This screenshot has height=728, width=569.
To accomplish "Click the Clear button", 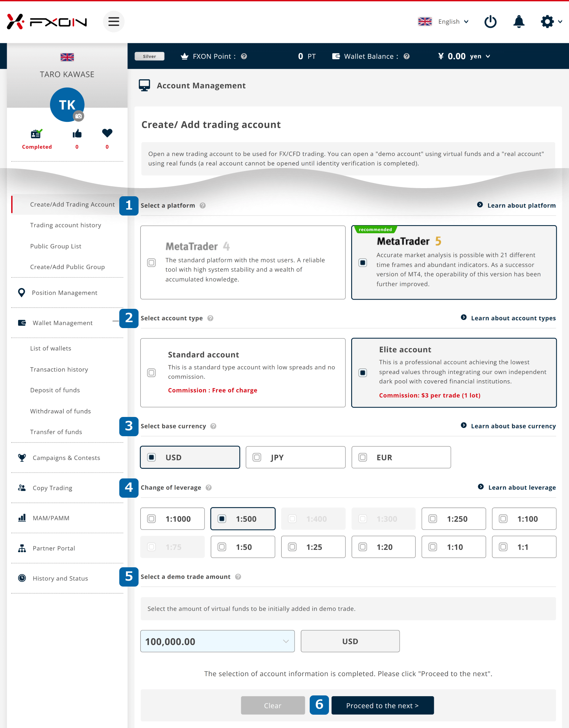I will [x=273, y=705].
